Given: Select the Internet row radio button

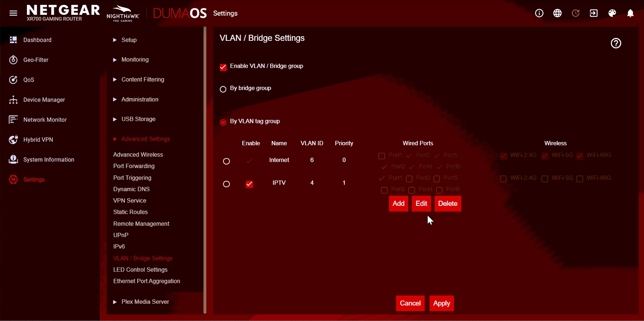Looking at the screenshot, I should [226, 161].
